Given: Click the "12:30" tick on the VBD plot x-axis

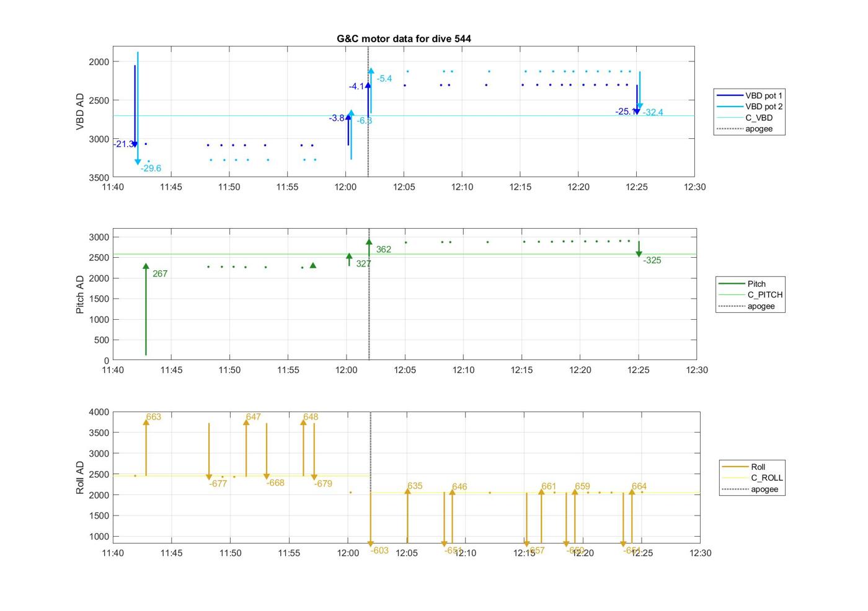Looking at the screenshot, I should (x=694, y=187).
